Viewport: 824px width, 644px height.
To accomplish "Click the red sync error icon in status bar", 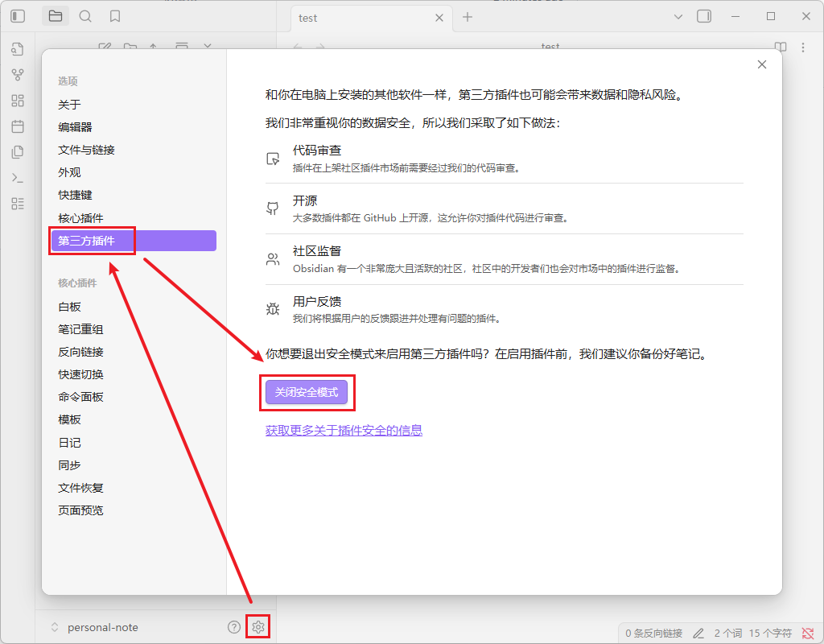I will pyautogui.click(x=809, y=633).
